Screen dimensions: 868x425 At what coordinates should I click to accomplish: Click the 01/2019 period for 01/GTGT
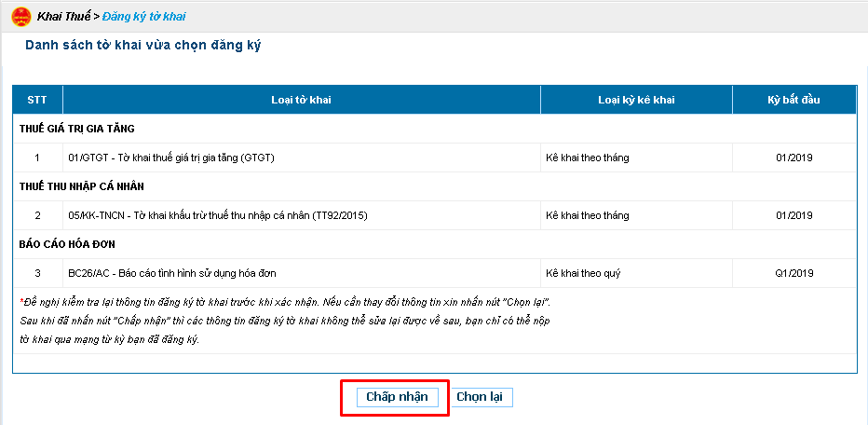click(794, 158)
